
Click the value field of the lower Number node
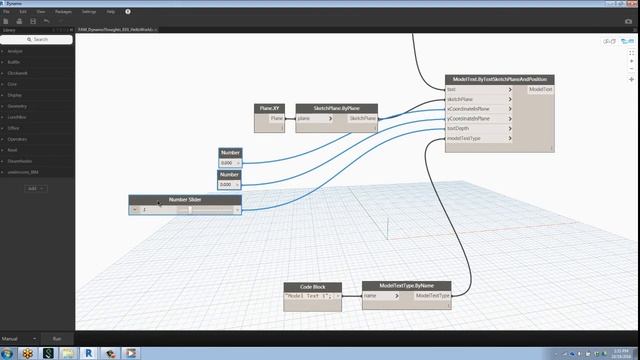pos(227,184)
